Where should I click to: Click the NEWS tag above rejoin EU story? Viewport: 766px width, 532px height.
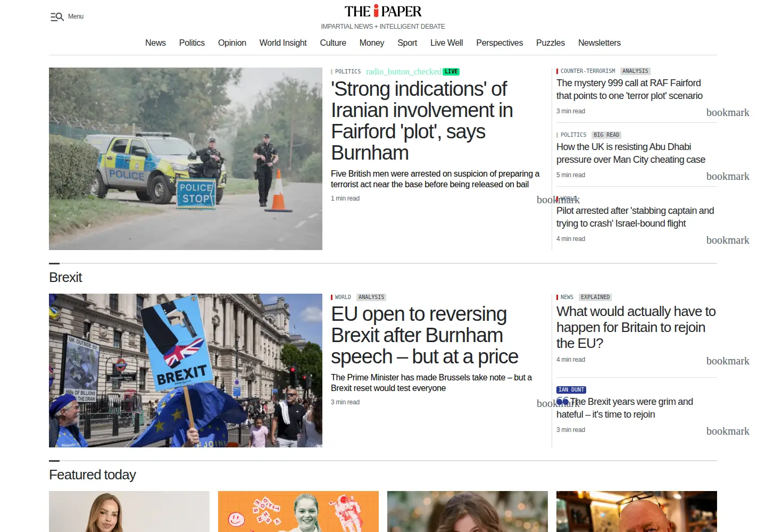coord(567,297)
